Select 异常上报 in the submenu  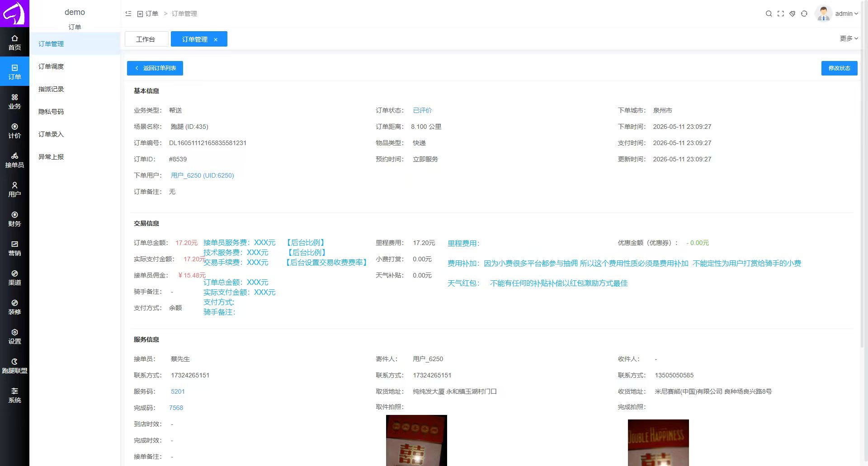pos(75,157)
